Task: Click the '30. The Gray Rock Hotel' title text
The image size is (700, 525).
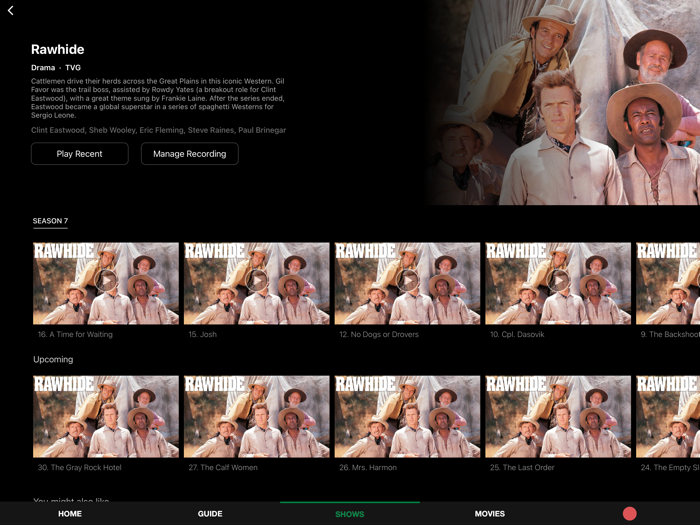Action: (79, 467)
